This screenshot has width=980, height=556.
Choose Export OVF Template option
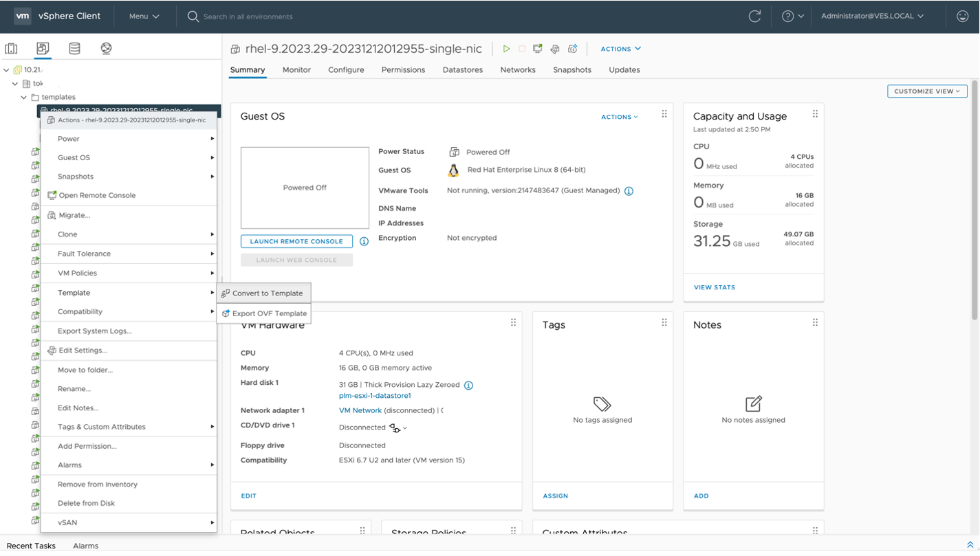pyautogui.click(x=269, y=313)
